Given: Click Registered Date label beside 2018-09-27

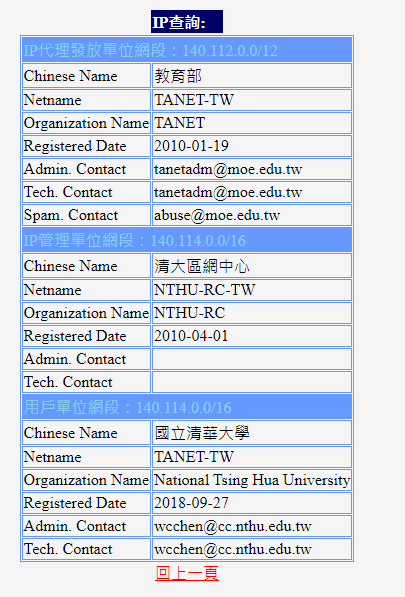Looking at the screenshot, I should [75, 503].
